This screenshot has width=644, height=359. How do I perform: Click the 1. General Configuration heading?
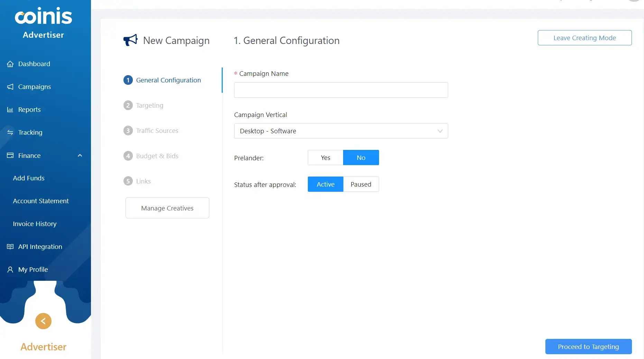pos(286,41)
